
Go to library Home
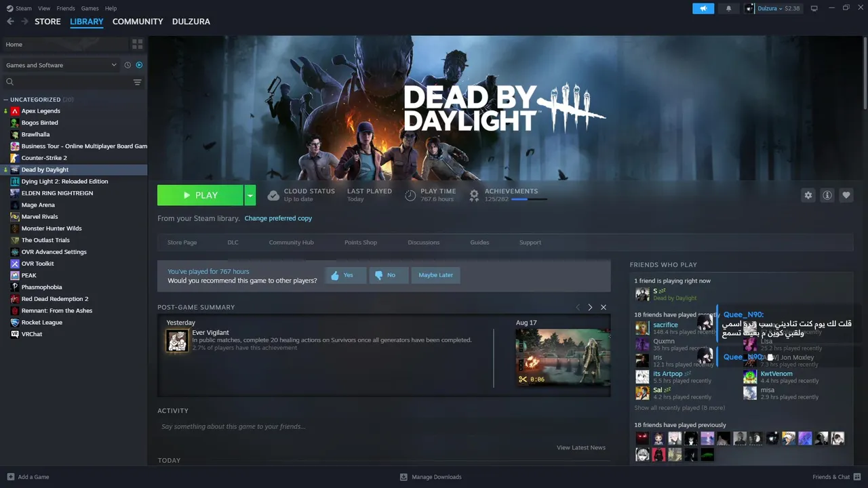tap(64, 44)
